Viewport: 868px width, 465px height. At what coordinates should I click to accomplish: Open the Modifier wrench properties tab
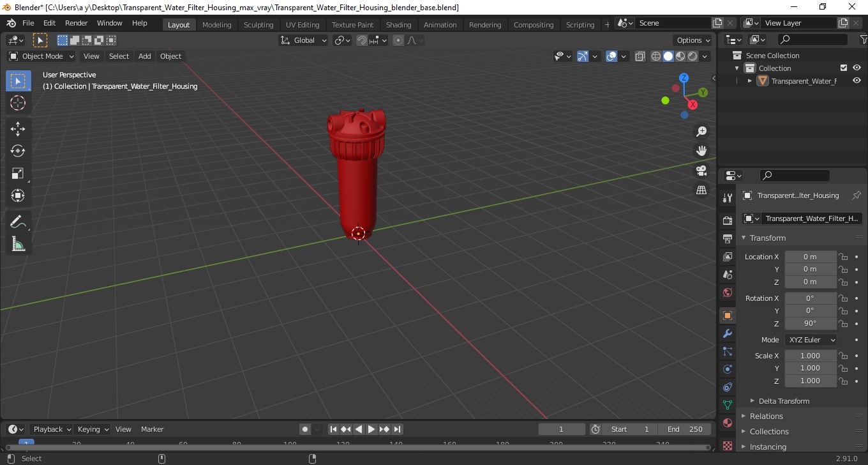(x=727, y=333)
